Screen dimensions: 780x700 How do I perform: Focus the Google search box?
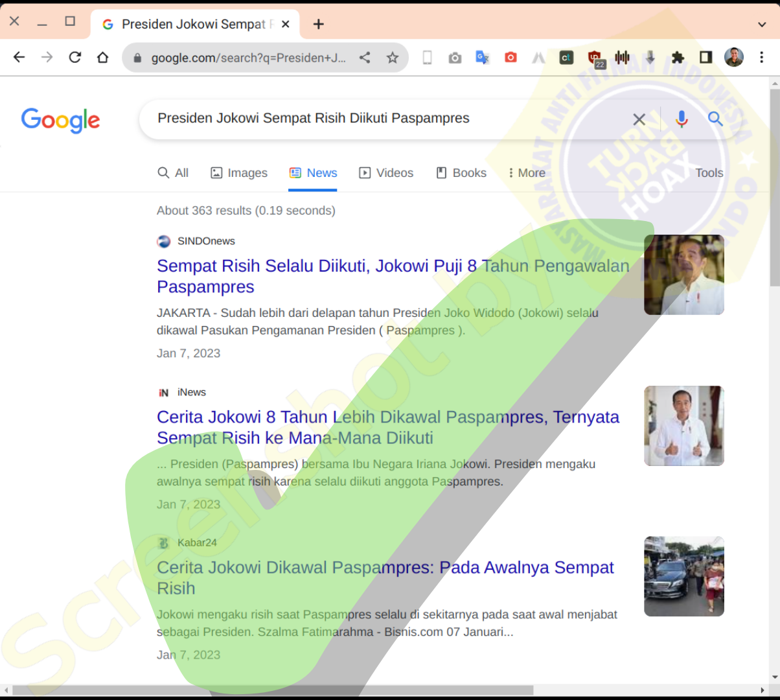pos(389,119)
